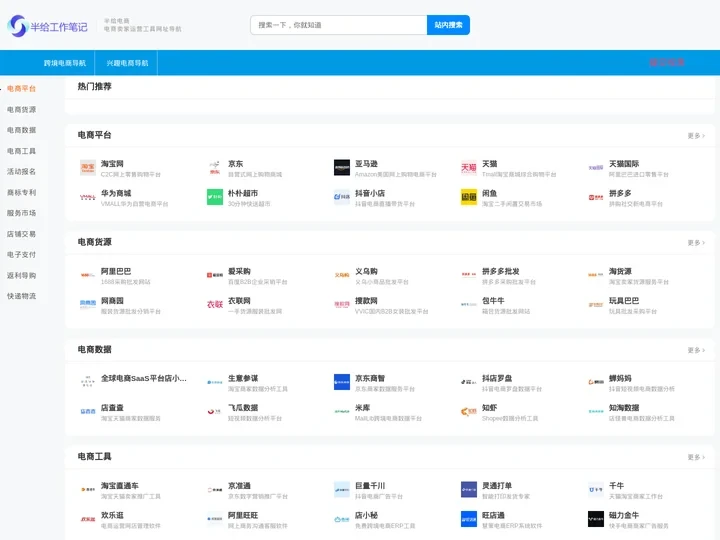Open the 生意参谋 link
Viewport: 720px width, 540px height.
coord(243,378)
